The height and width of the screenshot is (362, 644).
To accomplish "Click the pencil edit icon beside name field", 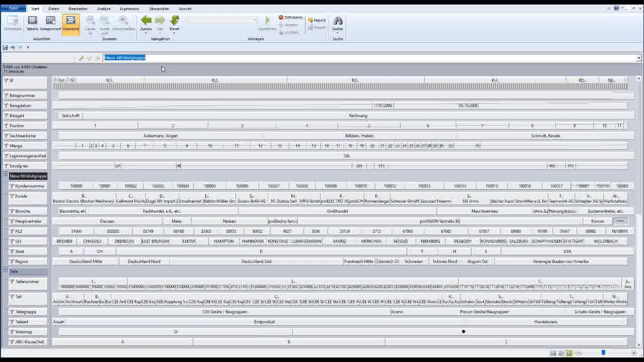I will tap(81, 58).
